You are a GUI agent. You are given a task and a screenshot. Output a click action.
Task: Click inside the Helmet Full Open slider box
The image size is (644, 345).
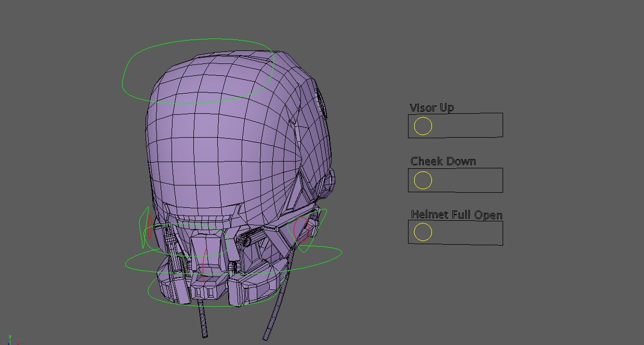[468, 232]
